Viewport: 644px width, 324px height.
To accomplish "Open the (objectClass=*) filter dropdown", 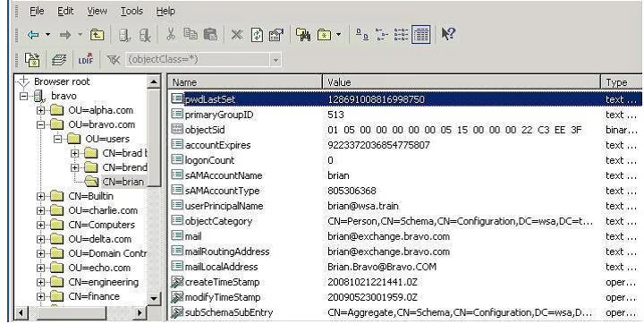I will point(275,60).
